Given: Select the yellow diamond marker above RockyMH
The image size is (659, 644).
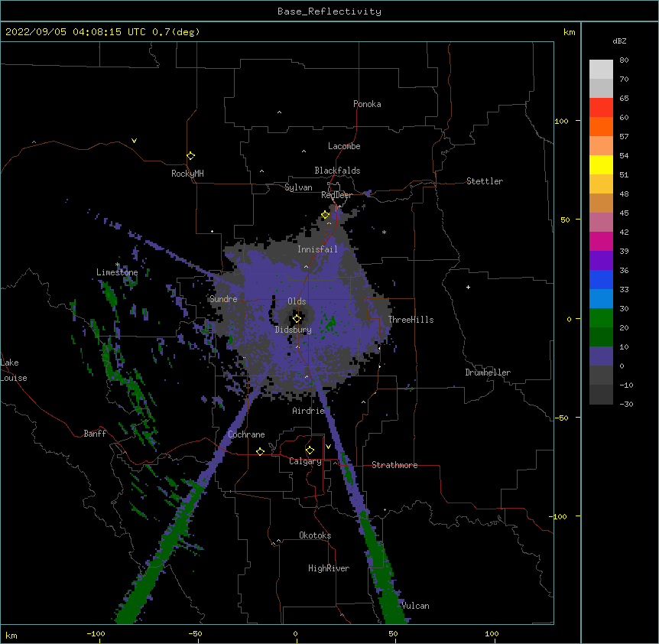Looking at the screenshot, I should 190,155.
